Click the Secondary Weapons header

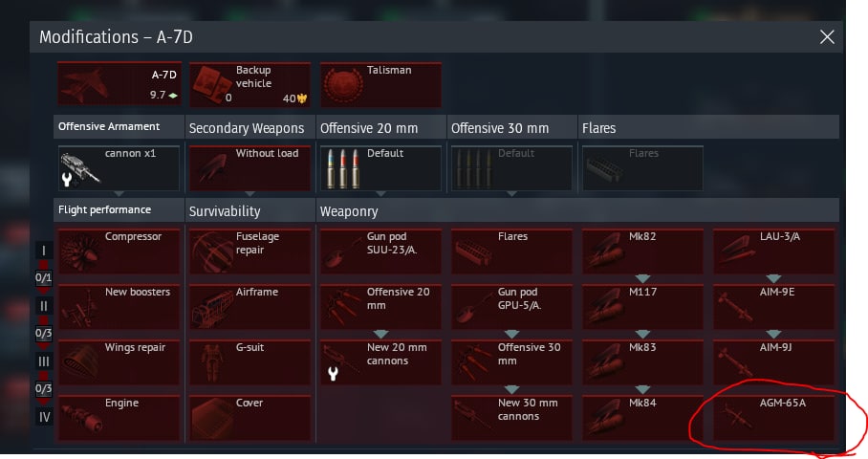click(250, 128)
